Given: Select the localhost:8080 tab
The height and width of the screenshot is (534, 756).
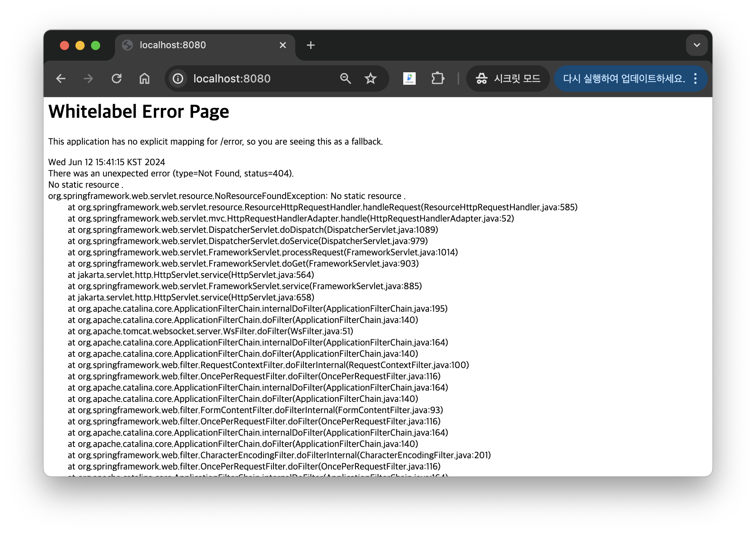Looking at the screenshot, I should point(194,45).
